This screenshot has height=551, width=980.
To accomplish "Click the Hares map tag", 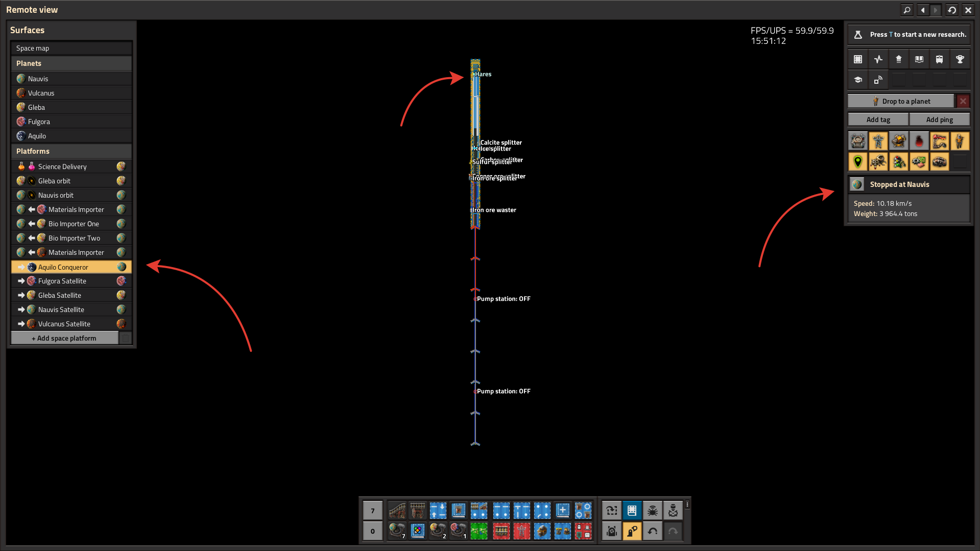I will point(483,74).
